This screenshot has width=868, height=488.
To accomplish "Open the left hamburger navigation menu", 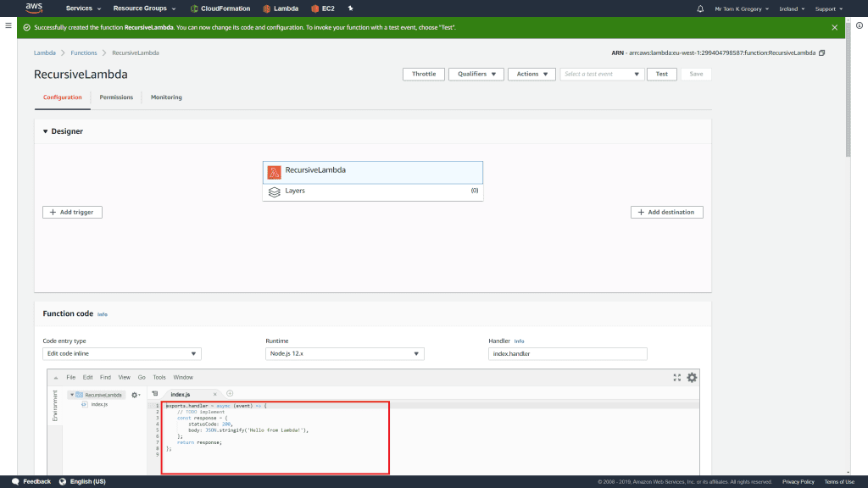I will pyautogui.click(x=8, y=26).
